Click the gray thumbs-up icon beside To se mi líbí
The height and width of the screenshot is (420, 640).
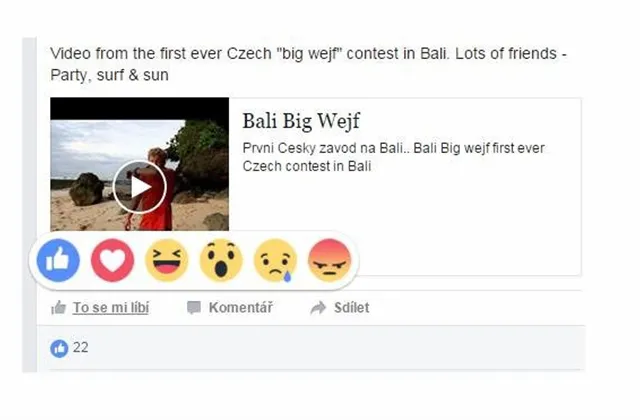58,307
